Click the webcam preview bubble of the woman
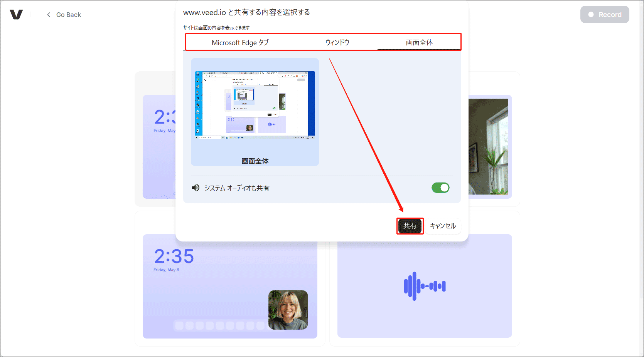644x357 pixels. point(288,310)
